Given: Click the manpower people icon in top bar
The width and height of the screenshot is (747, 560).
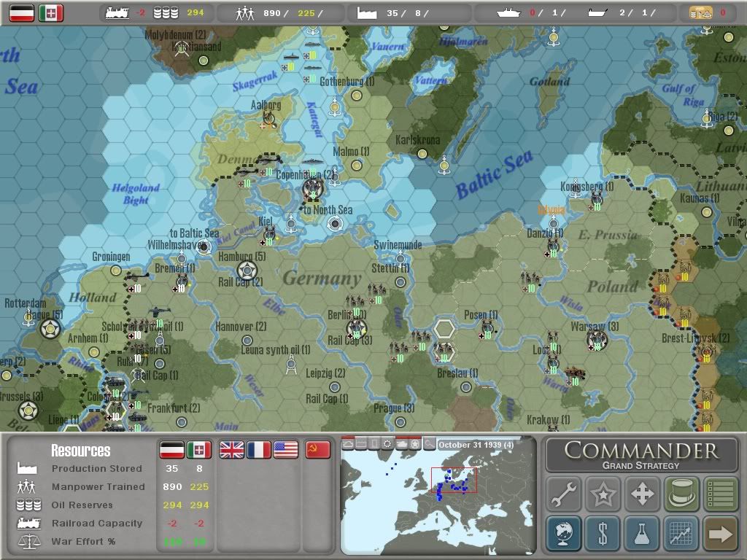Looking at the screenshot, I should tap(244, 13).
